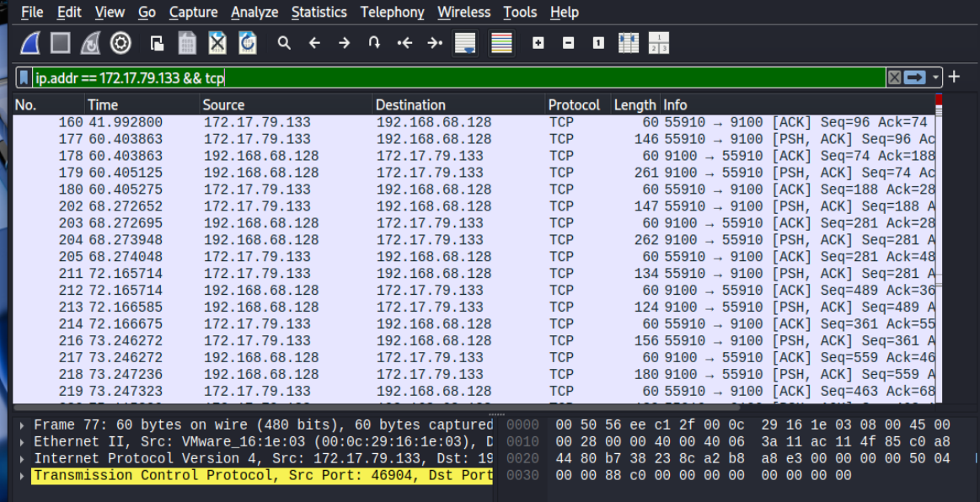Start capturing packets with the shark fin icon

coord(30,43)
